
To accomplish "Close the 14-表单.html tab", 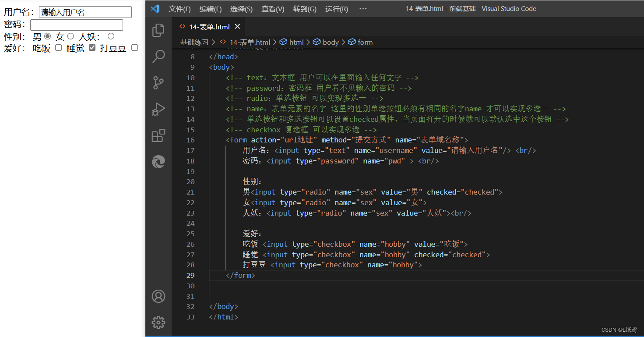I will (238, 27).
